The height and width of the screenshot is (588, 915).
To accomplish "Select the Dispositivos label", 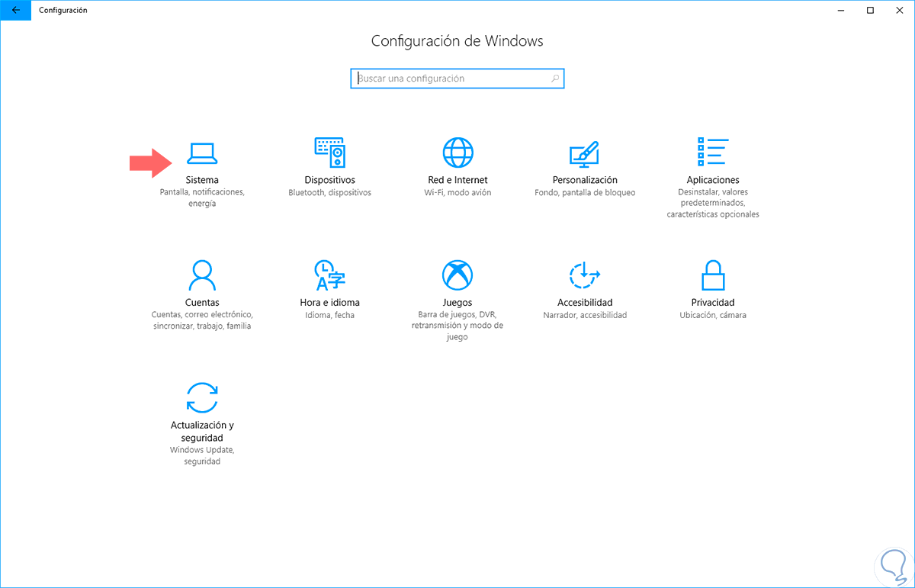I will coord(329,180).
